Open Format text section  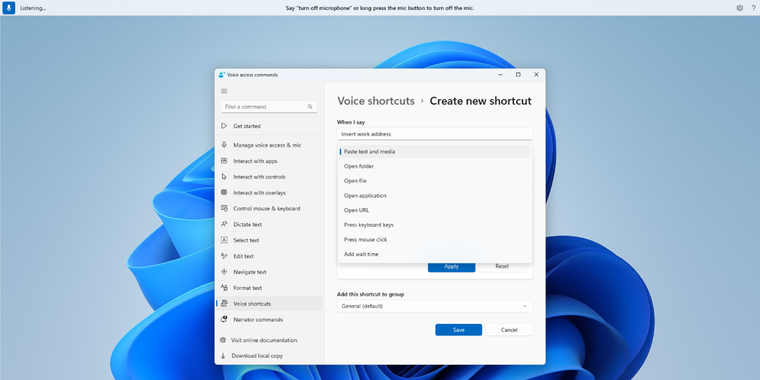[269, 288]
